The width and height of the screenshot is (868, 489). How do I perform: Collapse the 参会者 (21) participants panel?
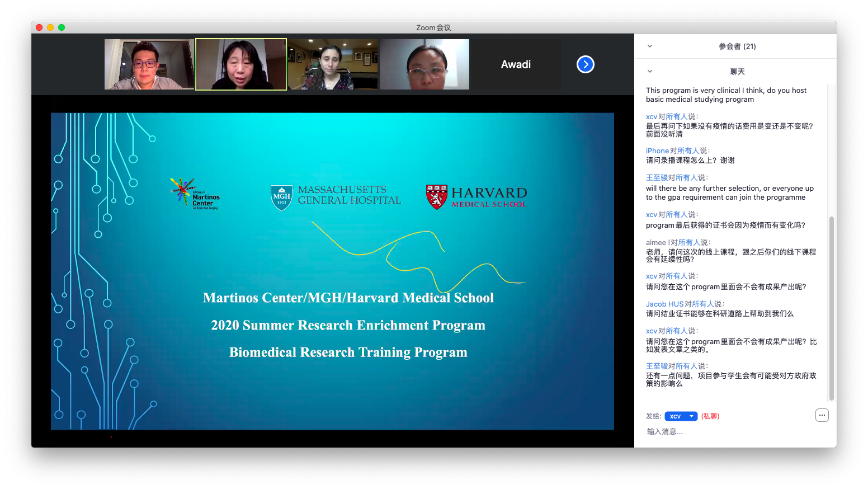[650, 46]
